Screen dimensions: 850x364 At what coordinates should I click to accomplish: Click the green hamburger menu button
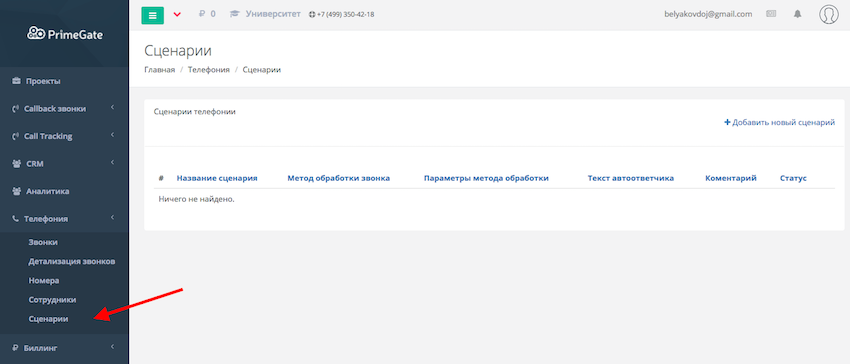pyautogui.click(x=152, y=15)
